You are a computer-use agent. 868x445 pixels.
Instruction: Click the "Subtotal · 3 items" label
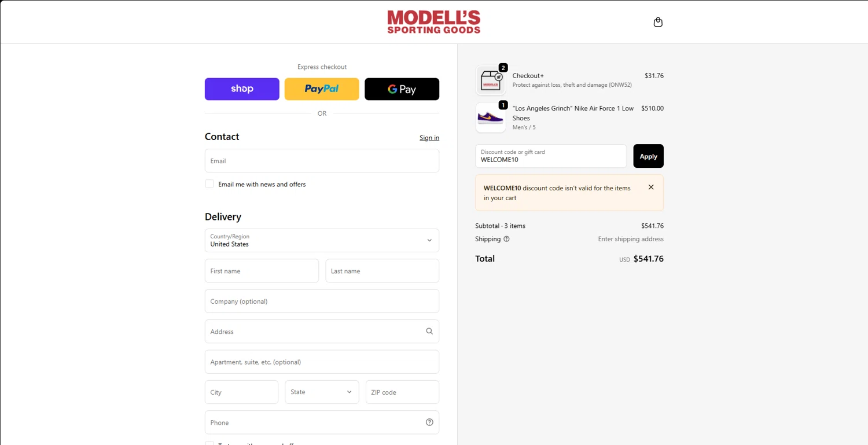(x=501, y=226)
